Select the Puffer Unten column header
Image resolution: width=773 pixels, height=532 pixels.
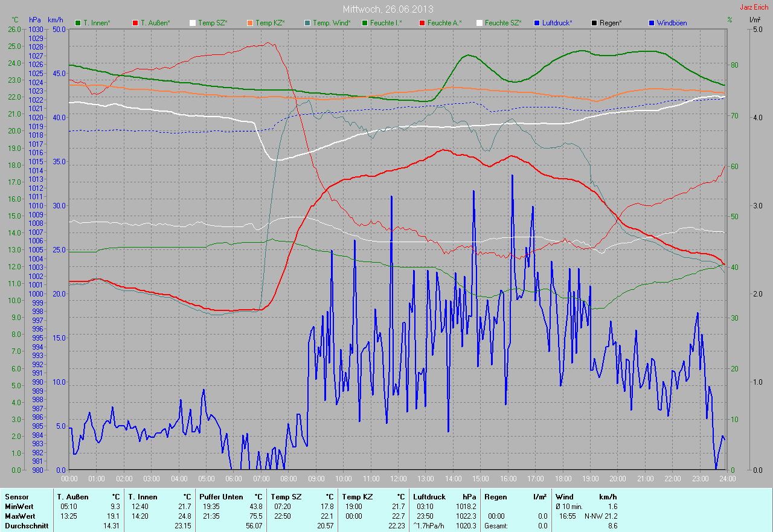pyautogui.click(x=221, y=496)
